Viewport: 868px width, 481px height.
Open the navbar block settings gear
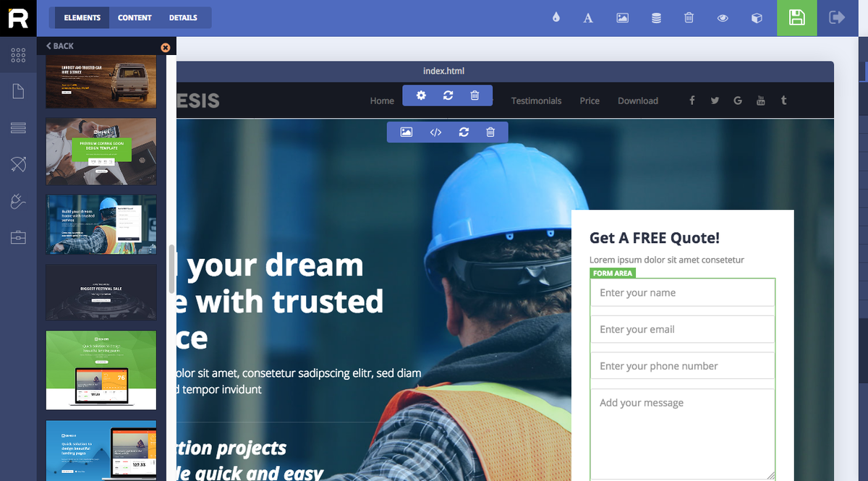(421, 95)
